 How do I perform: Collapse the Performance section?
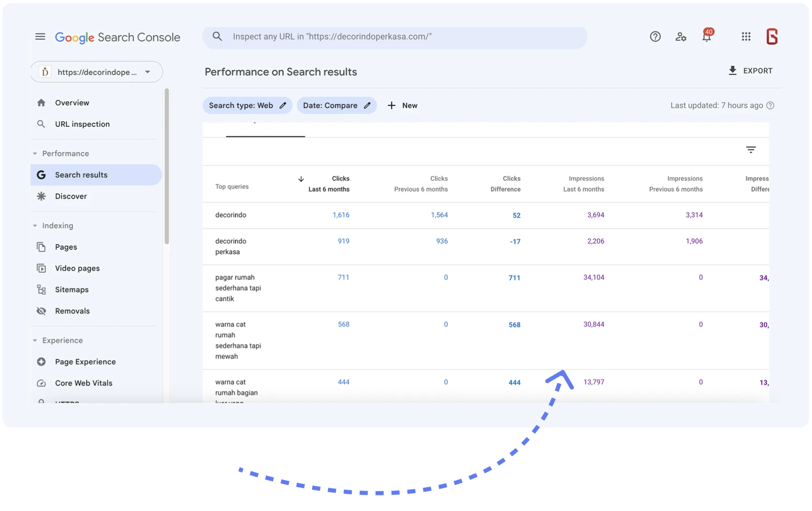[x=35, y=154]
